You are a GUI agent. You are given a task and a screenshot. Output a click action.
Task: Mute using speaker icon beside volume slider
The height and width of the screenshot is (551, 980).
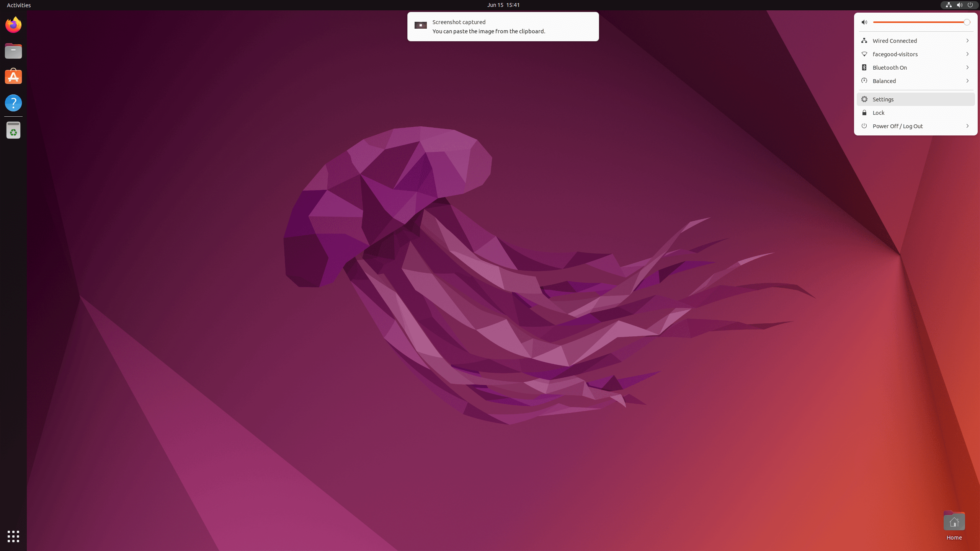click(864, 22)
